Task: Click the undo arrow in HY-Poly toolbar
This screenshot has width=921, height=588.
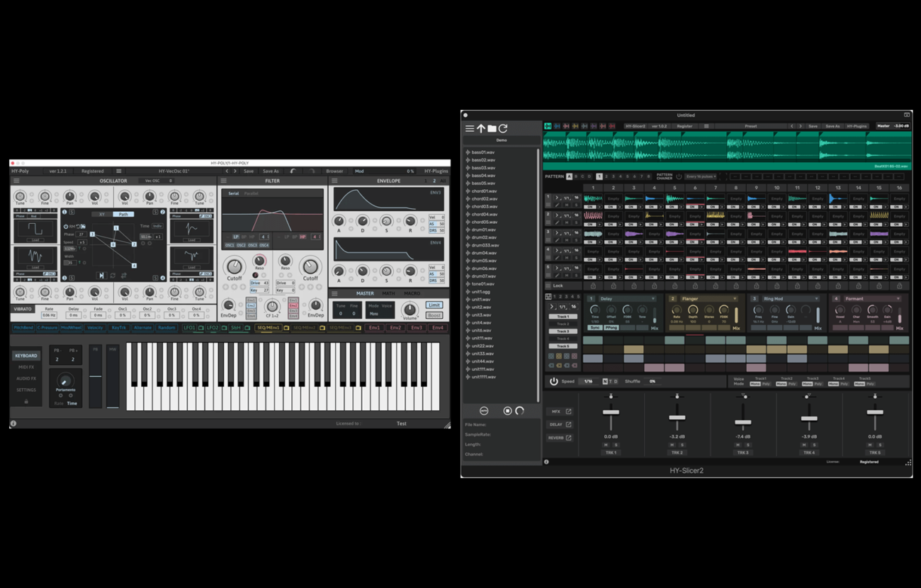Action: click(293, 171)
